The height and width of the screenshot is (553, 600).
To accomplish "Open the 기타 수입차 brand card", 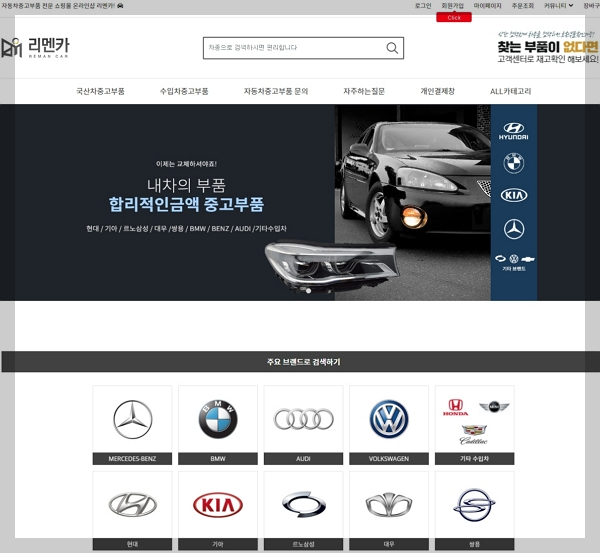I will pyautogui.click(x=474, y=425).
